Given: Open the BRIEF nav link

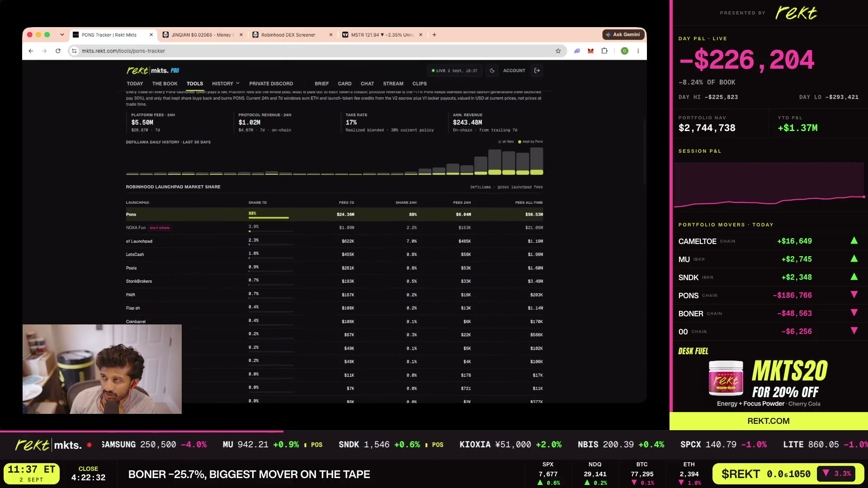Looking at the screenshot, I should 321,84.
